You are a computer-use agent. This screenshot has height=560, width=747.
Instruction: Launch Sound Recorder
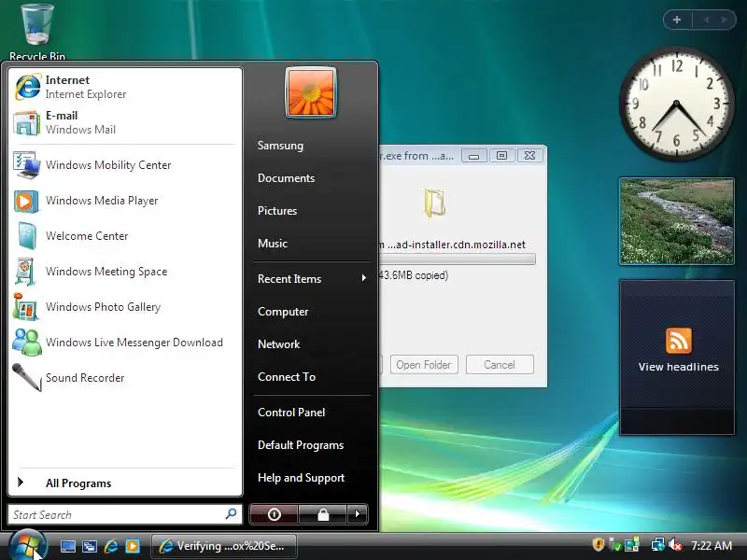(x=125, y=378)
